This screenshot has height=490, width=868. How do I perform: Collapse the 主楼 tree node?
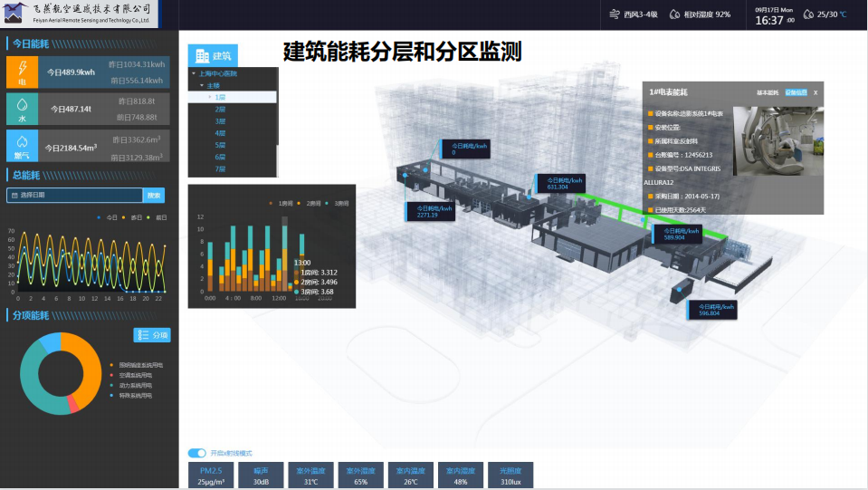[x=202, y=85]
